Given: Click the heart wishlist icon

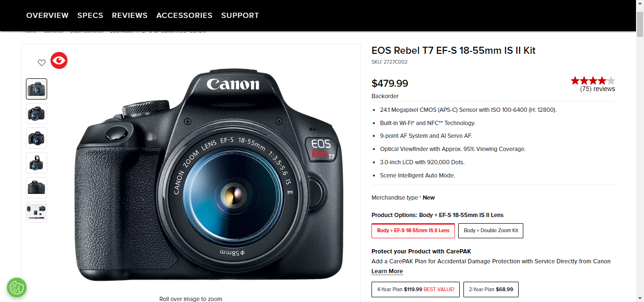Looking at the screenshot, I should point(42,62).
